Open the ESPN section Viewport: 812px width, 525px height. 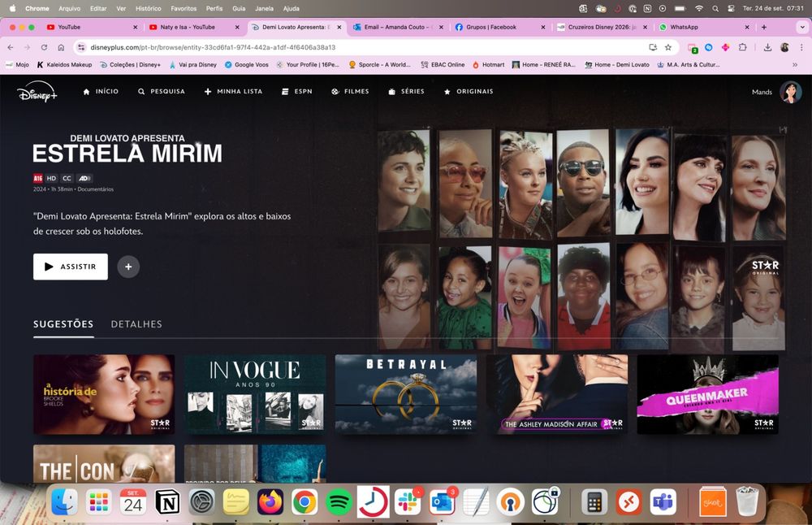pyautogui.click(x=296, y=91)
